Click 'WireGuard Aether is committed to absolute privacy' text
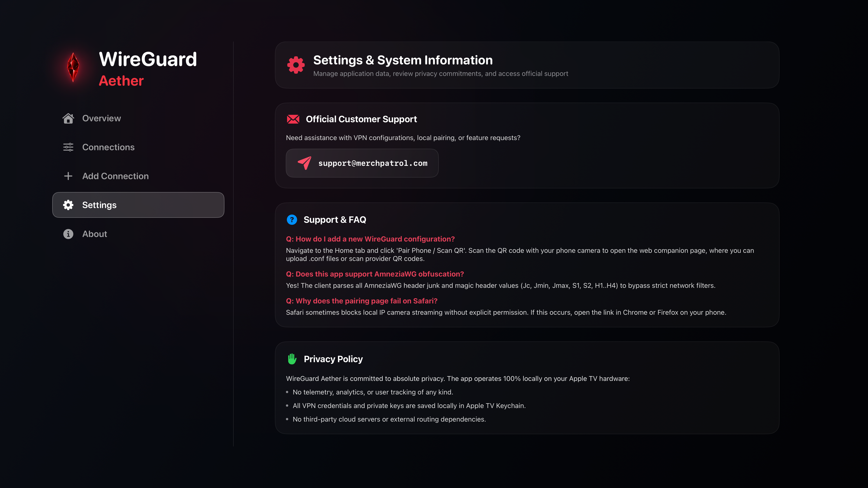This screenshot has width=868, height=488. pyautogui.click(x=458, y=379)
